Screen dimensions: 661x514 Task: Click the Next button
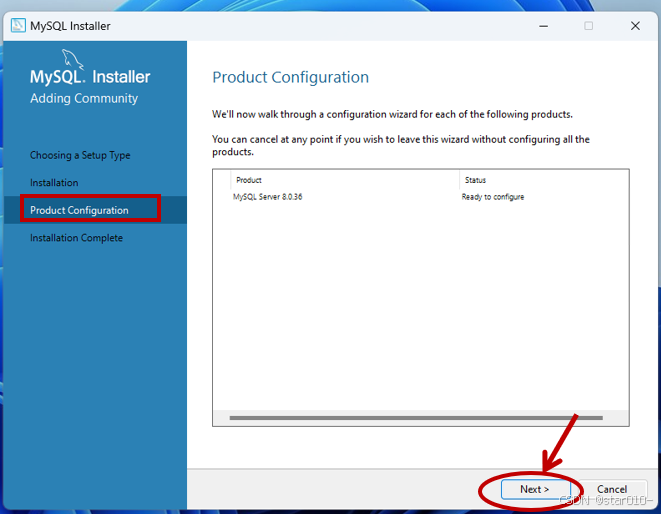click(535, 489)
